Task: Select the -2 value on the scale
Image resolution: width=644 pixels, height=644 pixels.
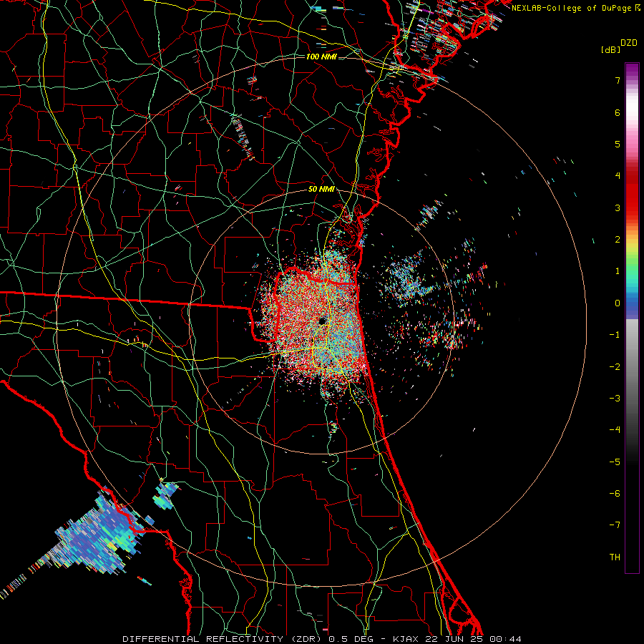Action: 615,367
